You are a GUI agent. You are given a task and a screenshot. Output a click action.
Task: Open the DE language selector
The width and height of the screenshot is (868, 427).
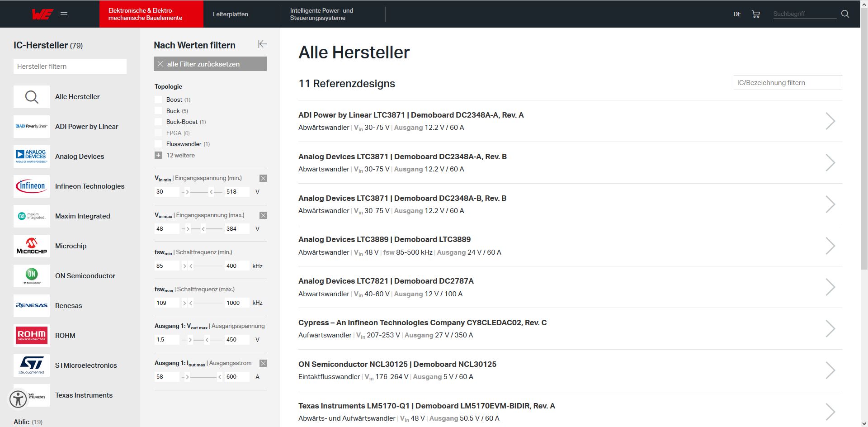[737, 14]
